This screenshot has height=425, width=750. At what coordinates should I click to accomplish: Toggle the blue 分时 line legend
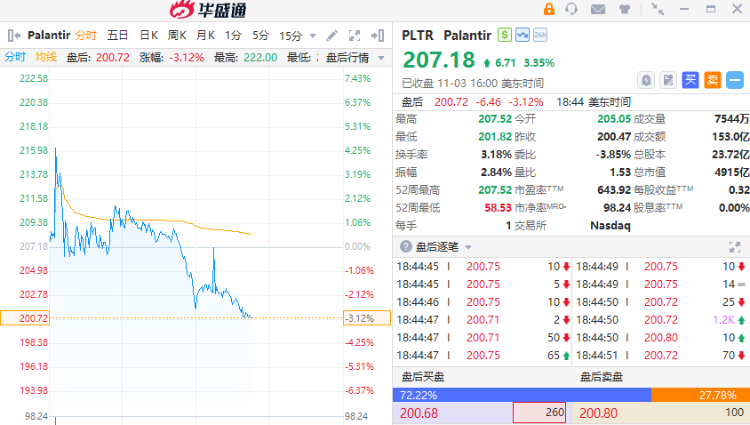(x=15, y=57)
